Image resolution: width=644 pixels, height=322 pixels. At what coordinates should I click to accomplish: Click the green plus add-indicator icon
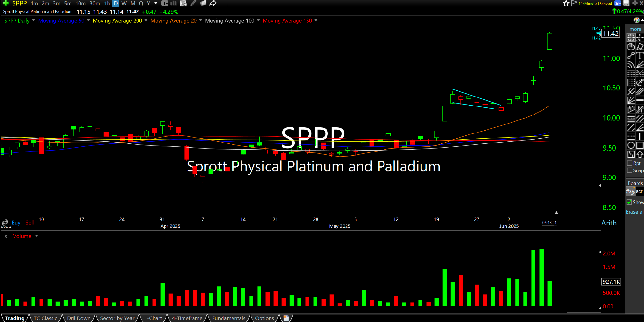coord(5,3)
